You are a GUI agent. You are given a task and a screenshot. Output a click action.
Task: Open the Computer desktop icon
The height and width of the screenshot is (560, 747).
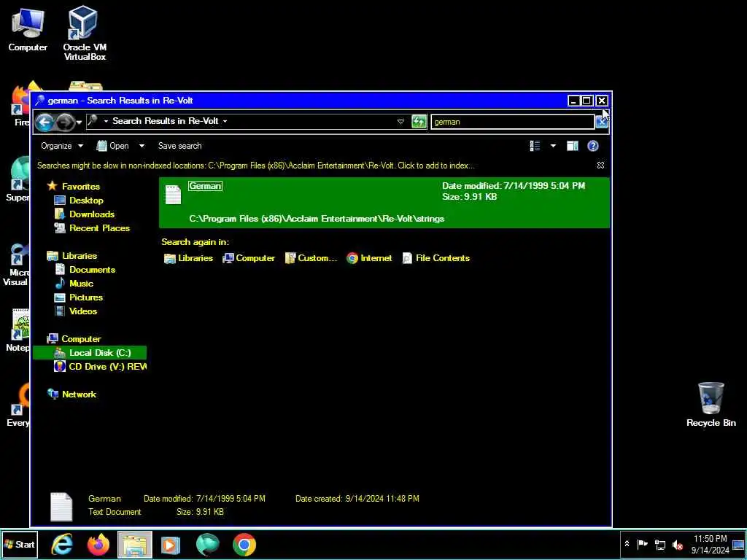tap(28, 28)
